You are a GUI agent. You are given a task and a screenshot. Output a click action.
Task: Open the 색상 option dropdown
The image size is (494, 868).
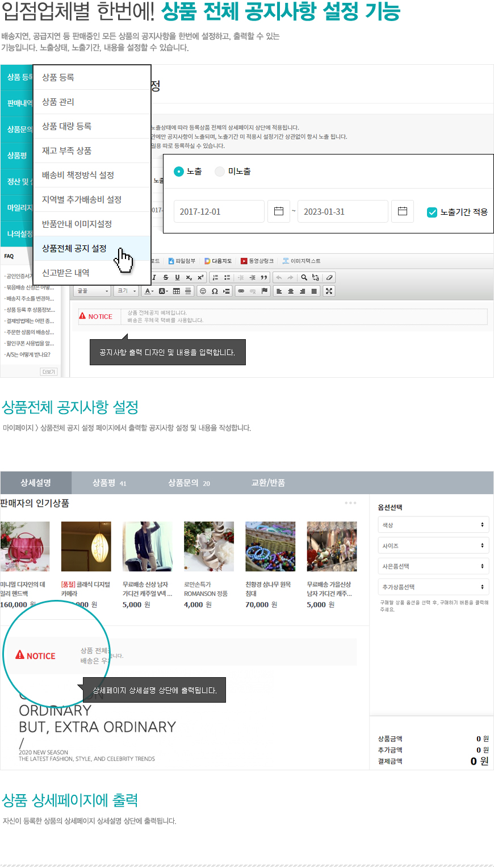coord(433,525)
